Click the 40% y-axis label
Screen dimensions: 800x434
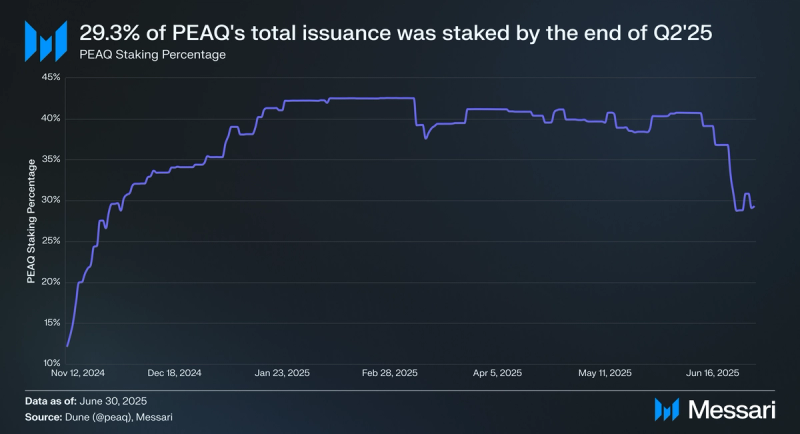pos(51,118)
